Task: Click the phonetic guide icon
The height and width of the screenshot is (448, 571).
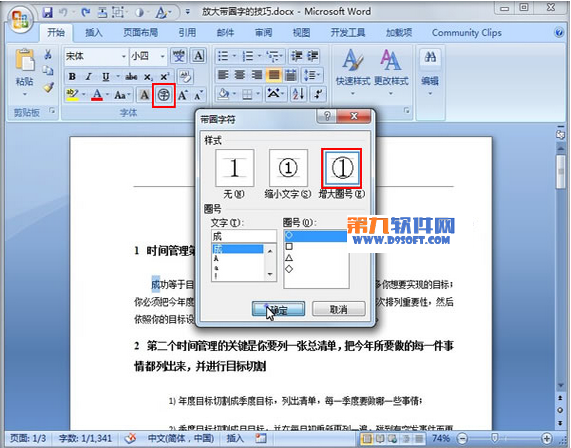Action: point(179,56)
